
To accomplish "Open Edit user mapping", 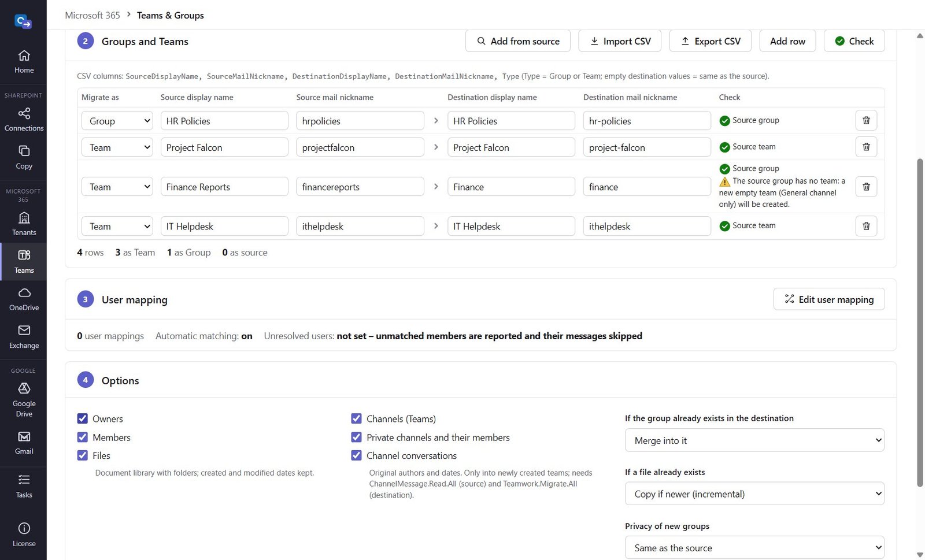I will pyautogui.click(x=829, y=299).
